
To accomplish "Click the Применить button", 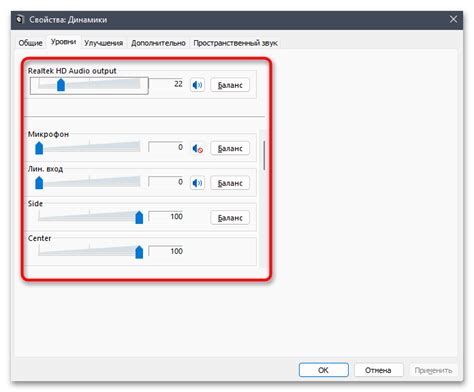I will (x=433, y=370).
